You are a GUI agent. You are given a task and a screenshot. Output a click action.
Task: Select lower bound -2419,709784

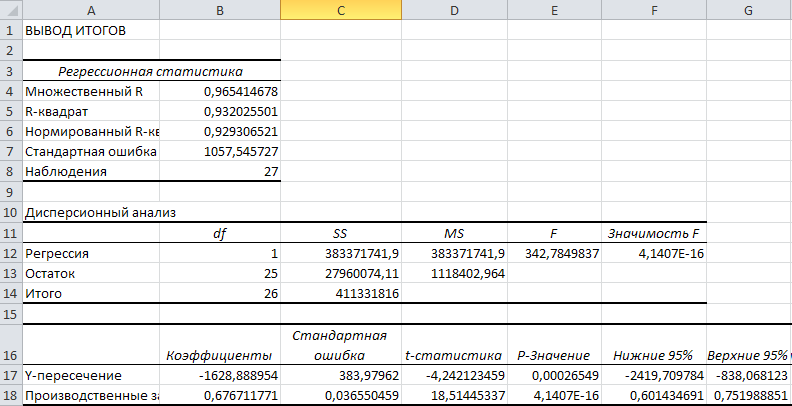(x=654, y=375)
